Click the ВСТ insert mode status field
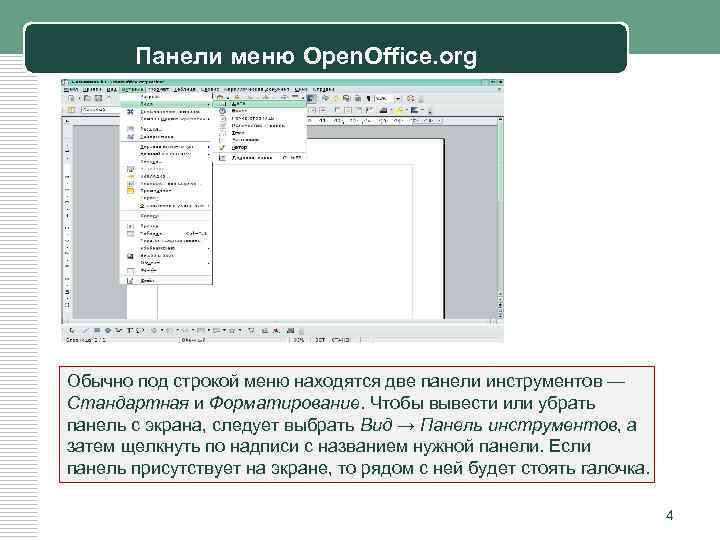Screen dimensions: 720x540 320,340
